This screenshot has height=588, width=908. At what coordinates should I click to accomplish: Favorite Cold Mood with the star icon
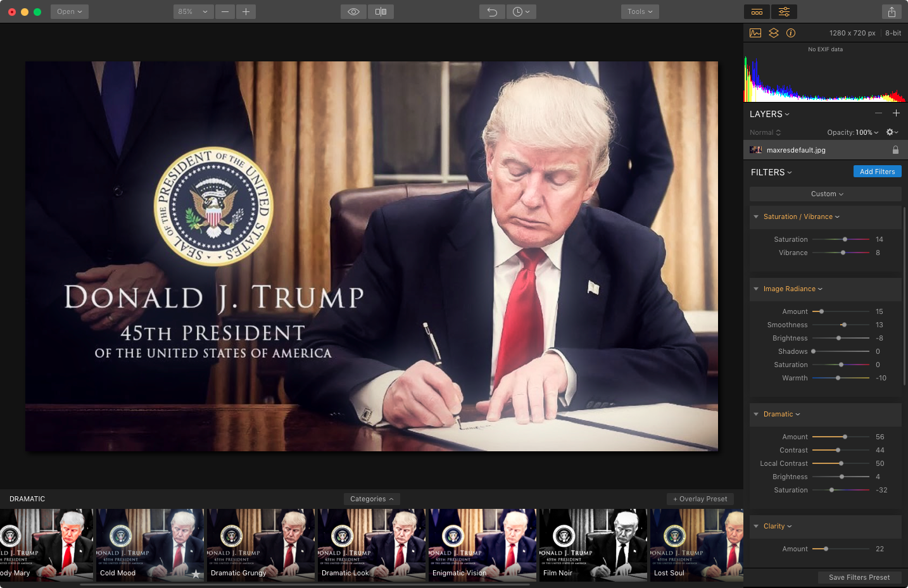pos(196,574)
